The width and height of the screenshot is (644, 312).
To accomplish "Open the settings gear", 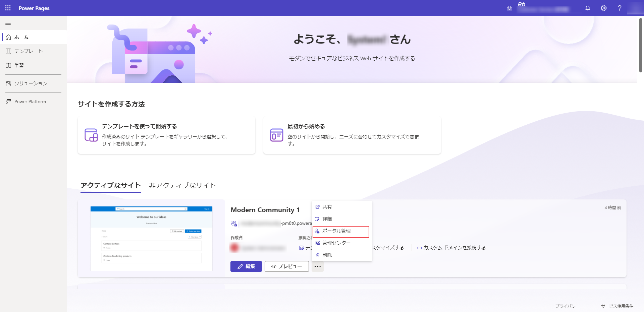I will point(604,8).
